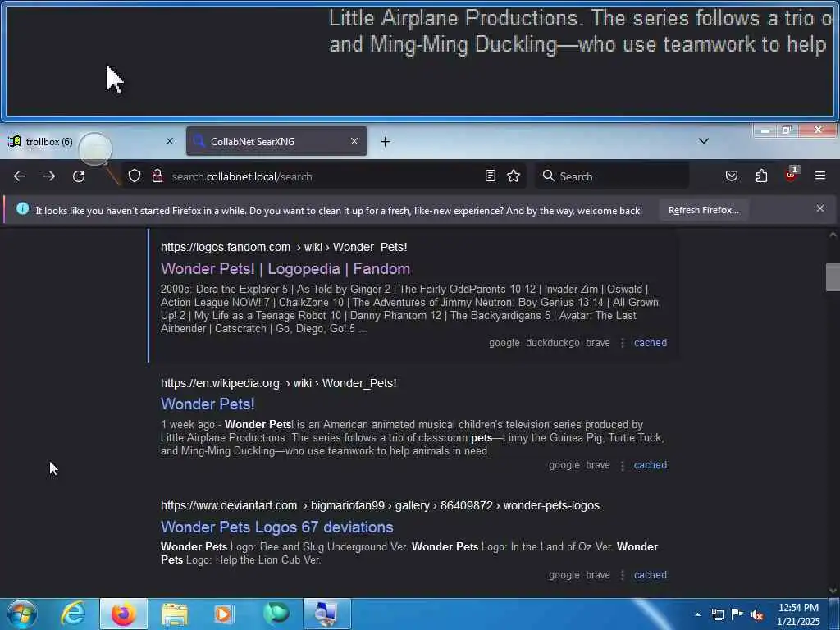Screen dimensions: 840x630
Task: Go back using the Firefox back arrow
Action: [x=20, y=176]
